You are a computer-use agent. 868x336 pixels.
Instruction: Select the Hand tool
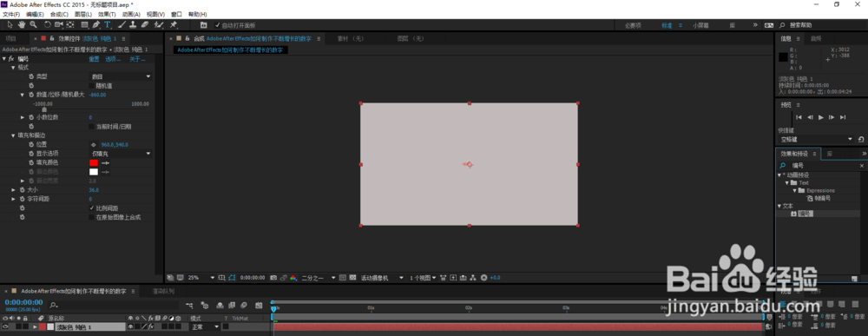pos(22,25)
